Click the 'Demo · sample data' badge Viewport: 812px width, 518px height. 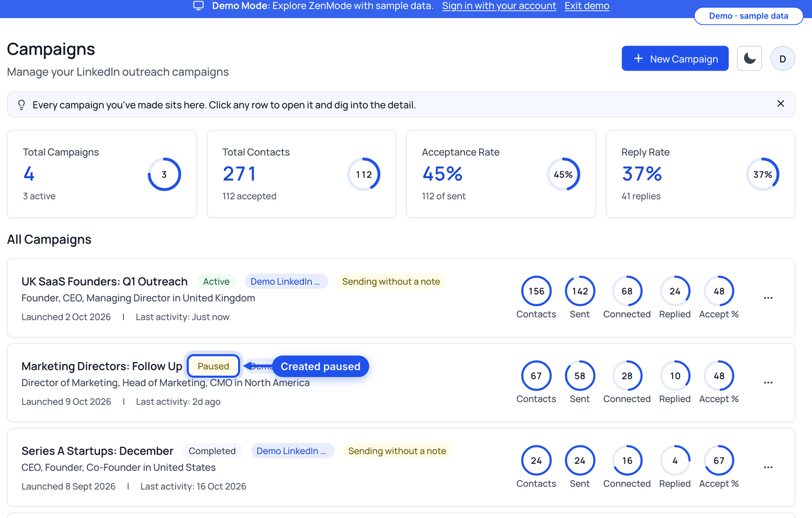point(749,16)
